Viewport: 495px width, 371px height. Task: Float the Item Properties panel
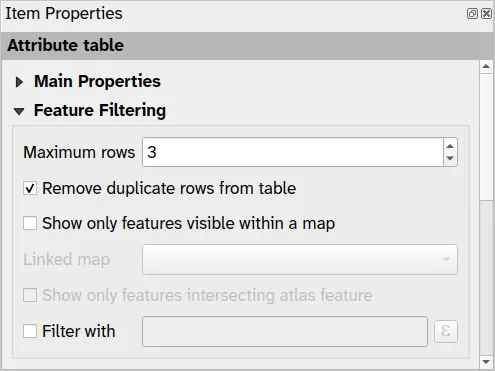click(472, 14)
